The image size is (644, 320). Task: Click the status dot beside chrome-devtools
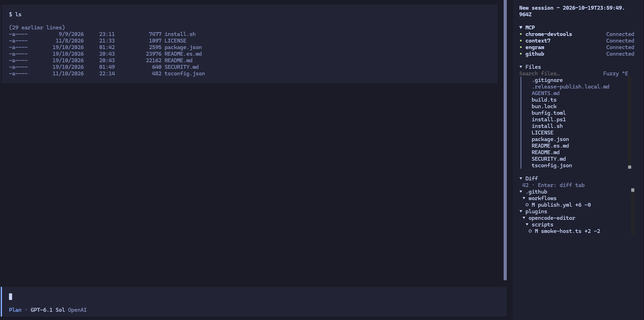click(x=521, y=34)
